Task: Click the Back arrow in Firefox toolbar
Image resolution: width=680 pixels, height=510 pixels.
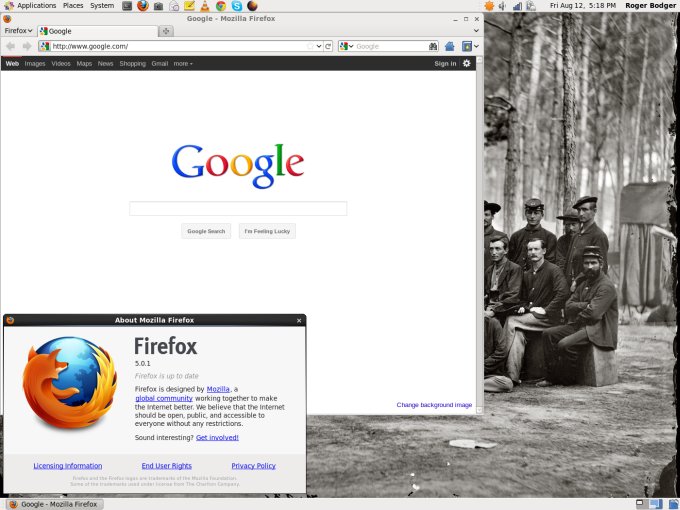Action: [10, 46]
